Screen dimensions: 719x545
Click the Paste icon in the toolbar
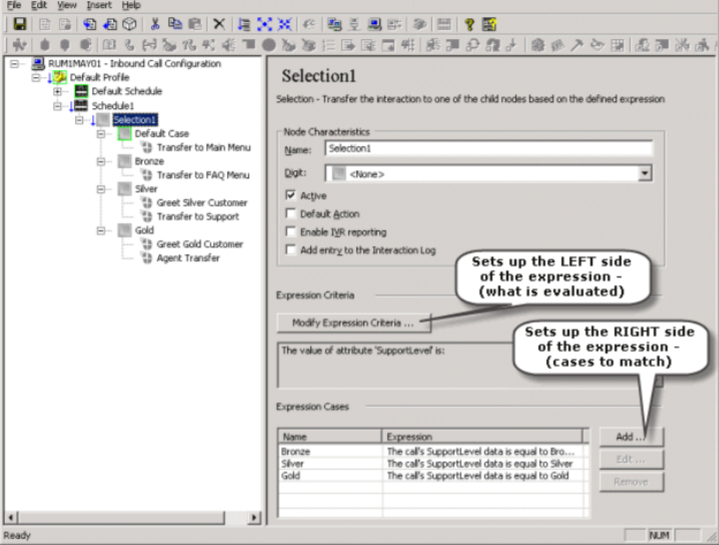[x=194, y=23]
